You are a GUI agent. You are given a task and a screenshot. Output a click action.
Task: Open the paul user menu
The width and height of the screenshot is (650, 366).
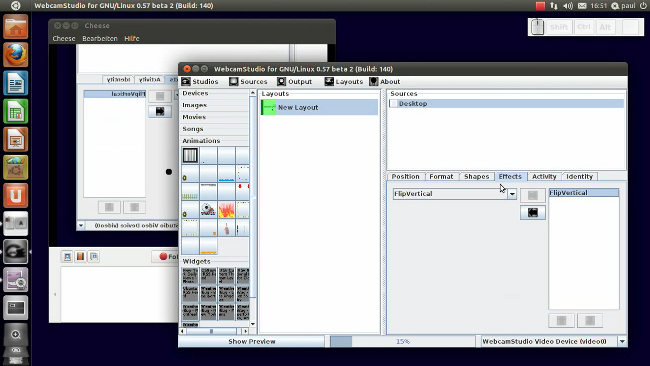click(624, 6)
